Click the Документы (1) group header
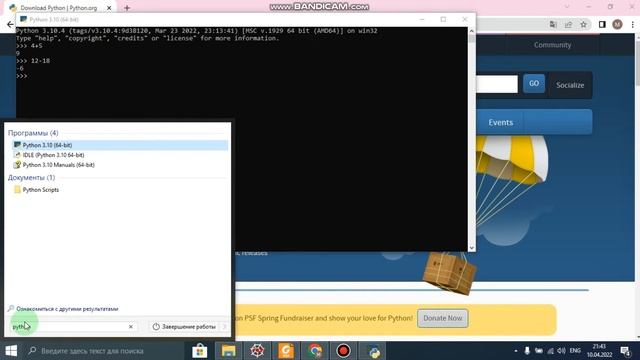 click(x=31, y=178)
